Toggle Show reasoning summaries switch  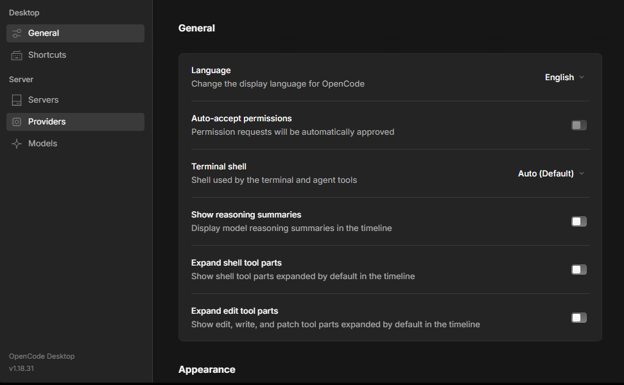(x=579, y=221)
